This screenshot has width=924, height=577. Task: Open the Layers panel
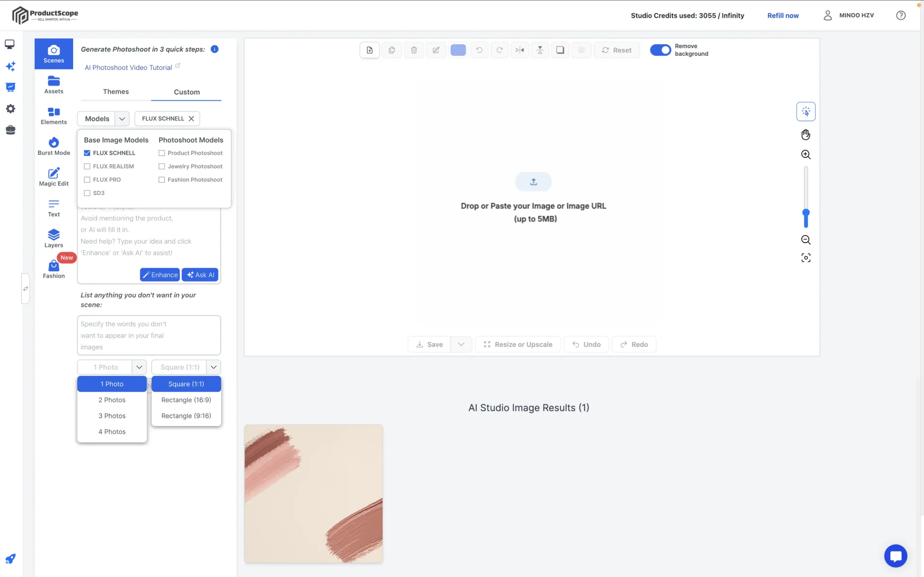click(x=53, y=238)
